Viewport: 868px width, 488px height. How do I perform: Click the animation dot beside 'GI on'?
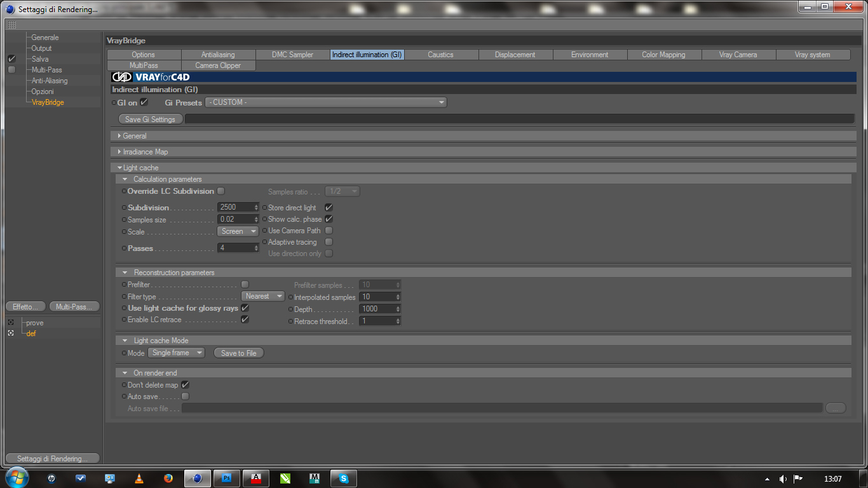(114, 103)
